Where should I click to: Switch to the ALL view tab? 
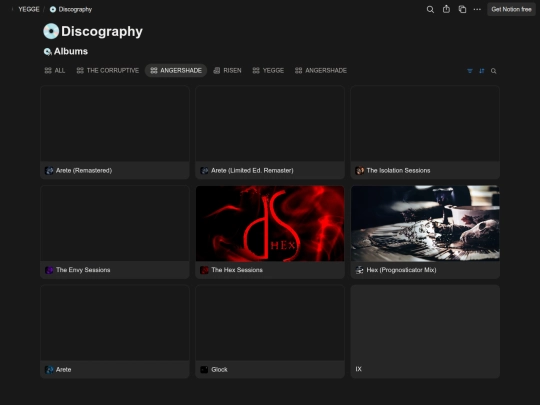tap(55, 71)
